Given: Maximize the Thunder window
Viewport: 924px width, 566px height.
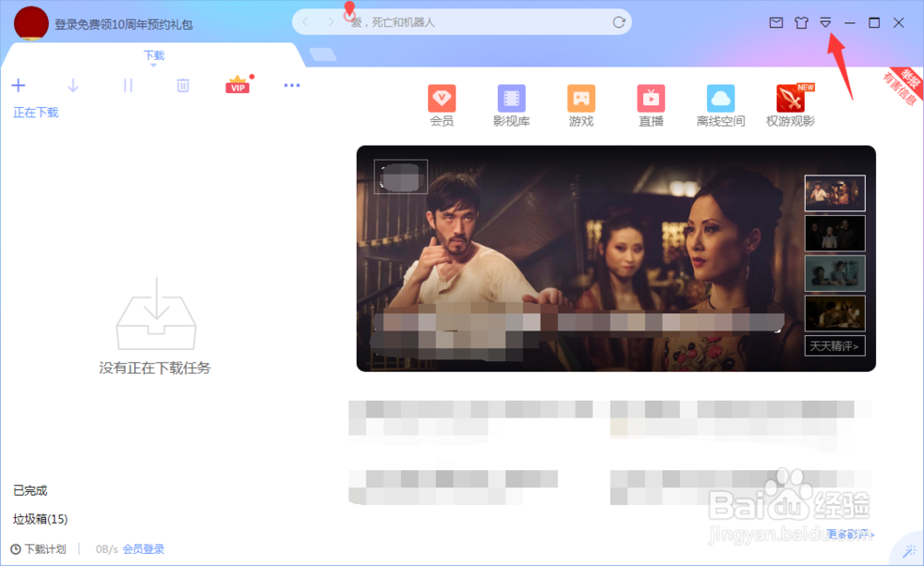Looking at the screenshot, I should [x=874, y=22].
